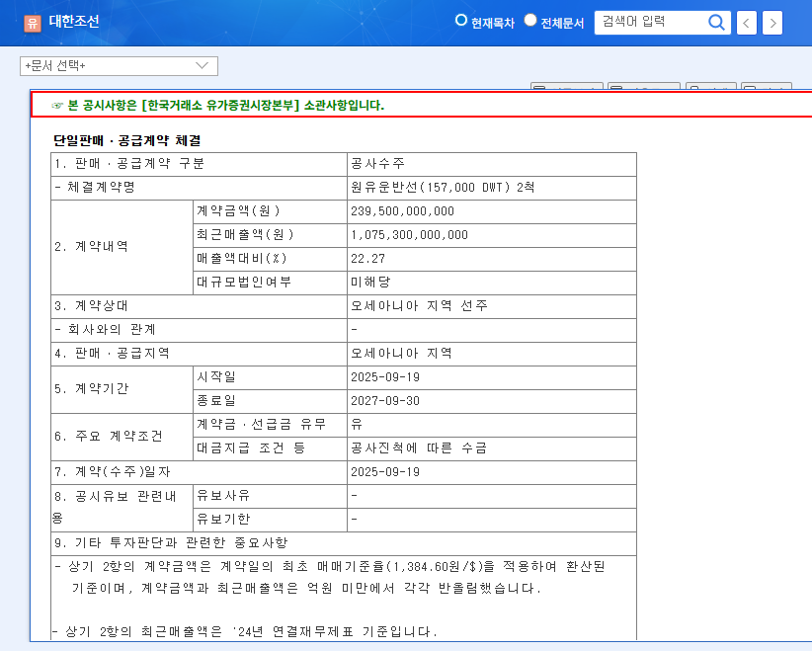The height and width of the screenshot is (651, 812).
Task: Click the 4. 판매ㆍ공급지역 label
Action: pyautogui.click(x=112, y=354)
